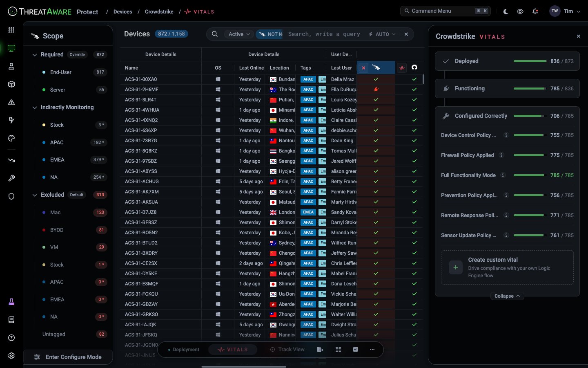Click the Collapse button in Vitals panel
This screenshot has width=588, height=368.
507,296
